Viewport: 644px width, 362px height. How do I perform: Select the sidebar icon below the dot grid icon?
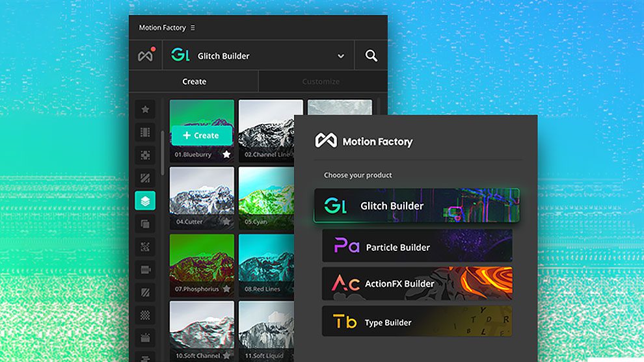pos(145,338)
